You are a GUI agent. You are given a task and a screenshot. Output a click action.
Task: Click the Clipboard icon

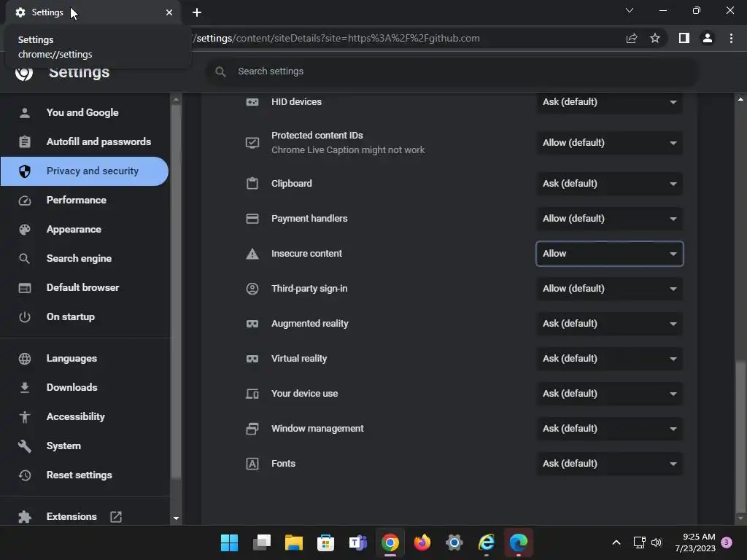[x=252, y=183]
